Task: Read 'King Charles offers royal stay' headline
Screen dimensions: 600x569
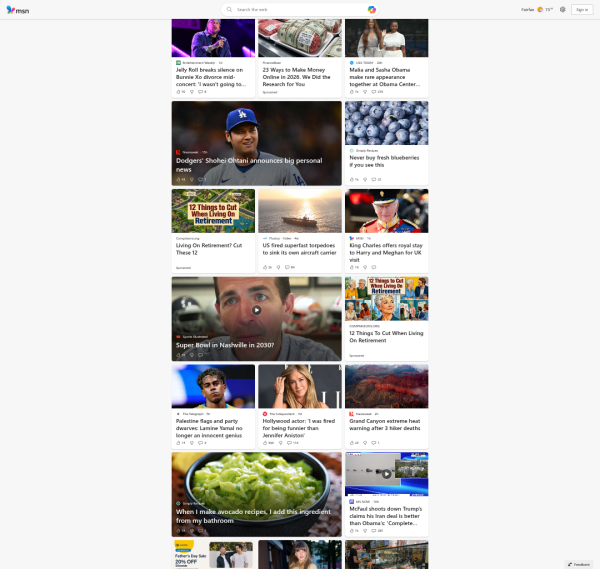Action: coord(386,253)
